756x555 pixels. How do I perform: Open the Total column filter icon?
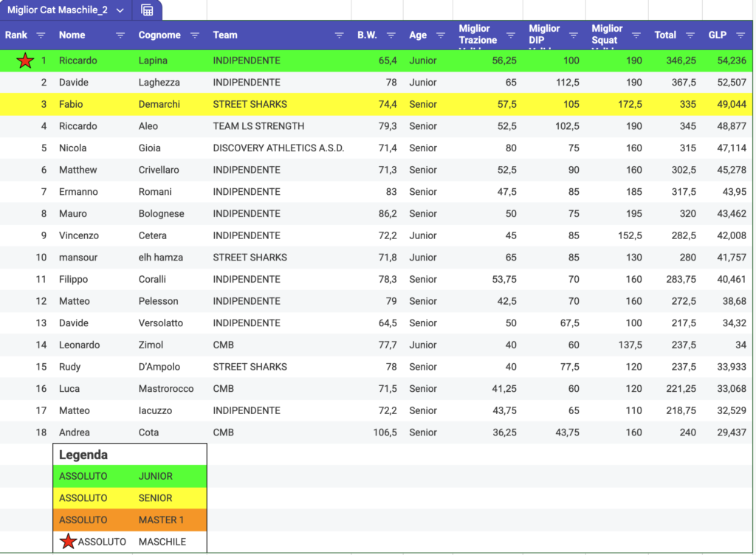(690, 35)
